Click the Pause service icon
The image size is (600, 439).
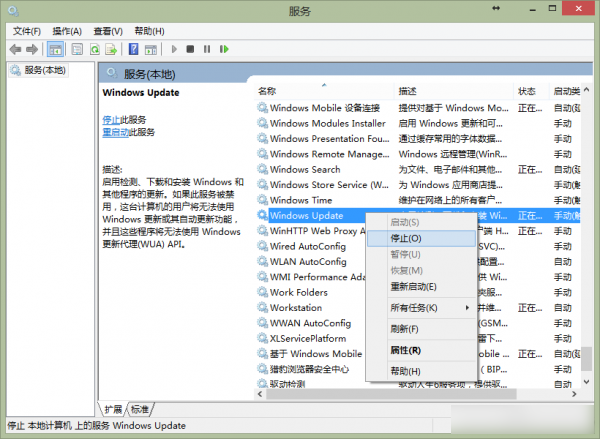[207, 49]
